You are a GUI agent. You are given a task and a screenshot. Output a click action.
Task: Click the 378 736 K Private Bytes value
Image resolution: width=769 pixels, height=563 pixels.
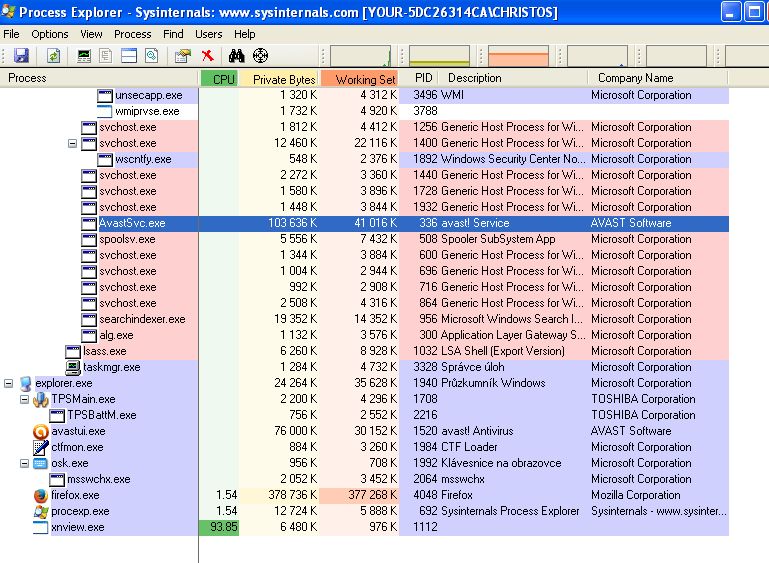292,495
